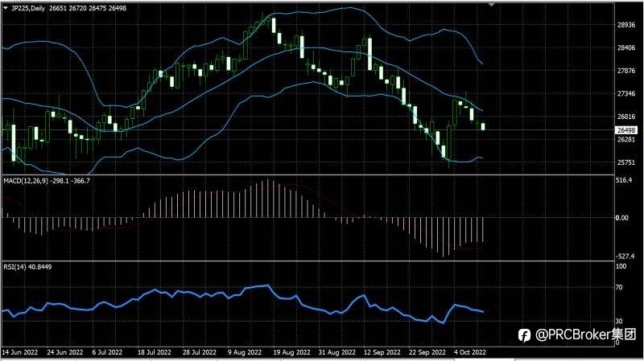Click the RSI level label 70
644x361 pixels.
pos(619,288)
